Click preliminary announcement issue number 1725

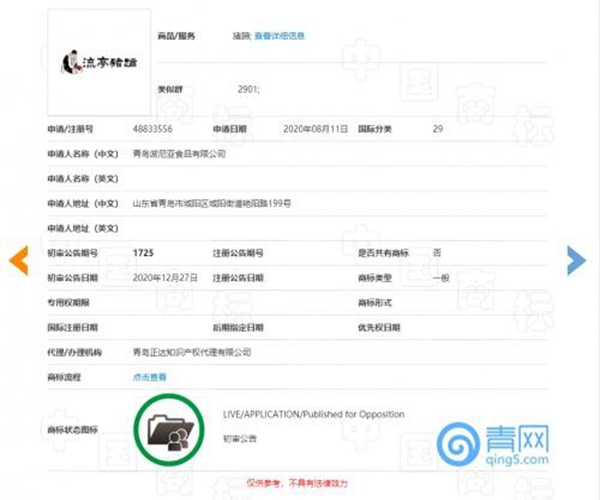click(143, 253)
